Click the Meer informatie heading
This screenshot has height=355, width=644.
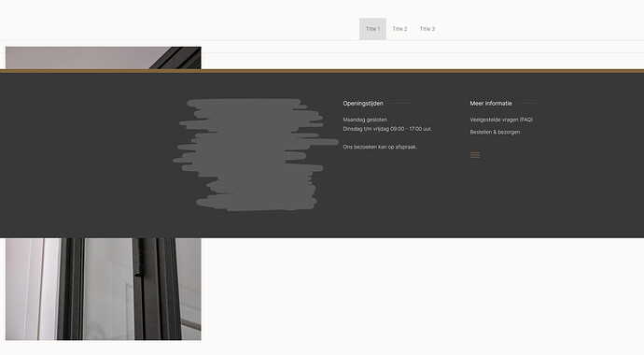pyautogui.click(x=491, y=103)
